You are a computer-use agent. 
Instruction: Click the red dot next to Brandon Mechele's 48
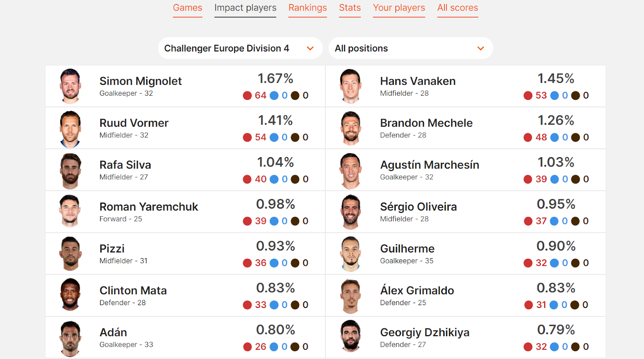(528, 137)
